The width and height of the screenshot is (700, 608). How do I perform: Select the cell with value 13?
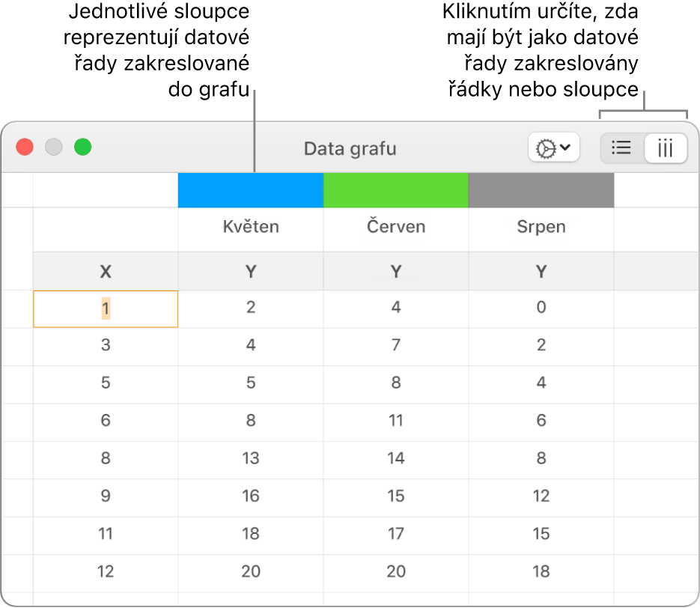(x=251, y=458)
